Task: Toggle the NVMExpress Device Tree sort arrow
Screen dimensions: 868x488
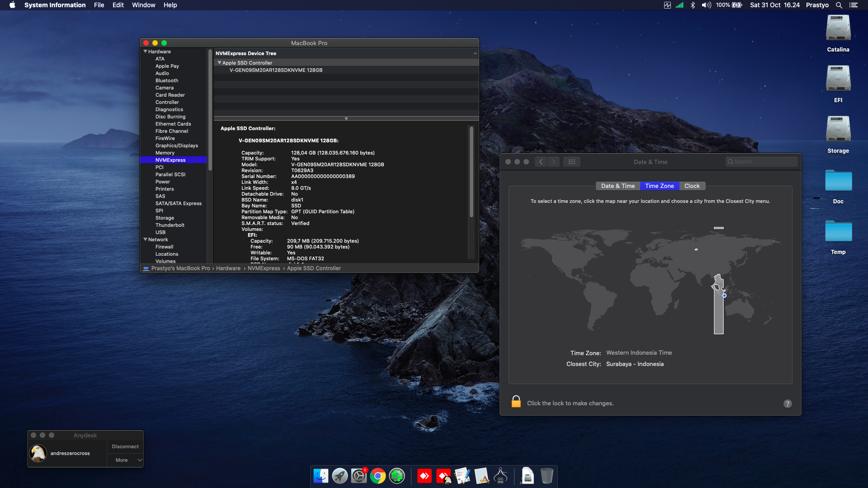Action: tap(475, 53)
